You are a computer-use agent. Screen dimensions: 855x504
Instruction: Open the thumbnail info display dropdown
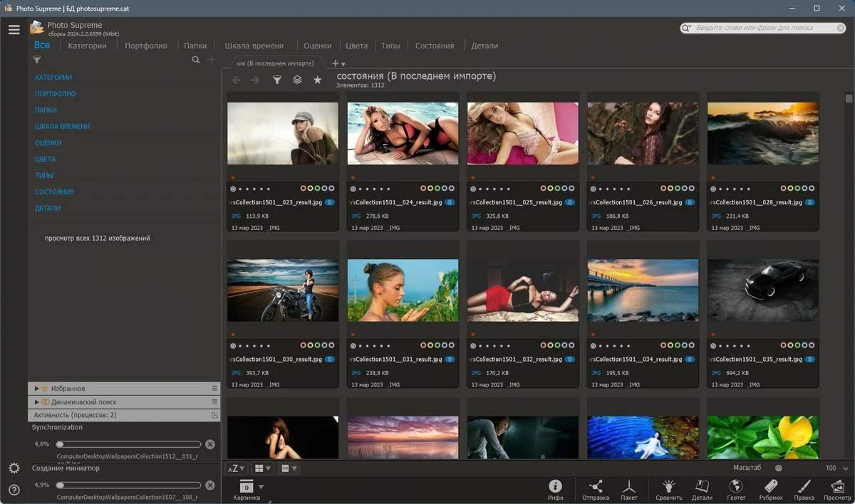point(289,468)
